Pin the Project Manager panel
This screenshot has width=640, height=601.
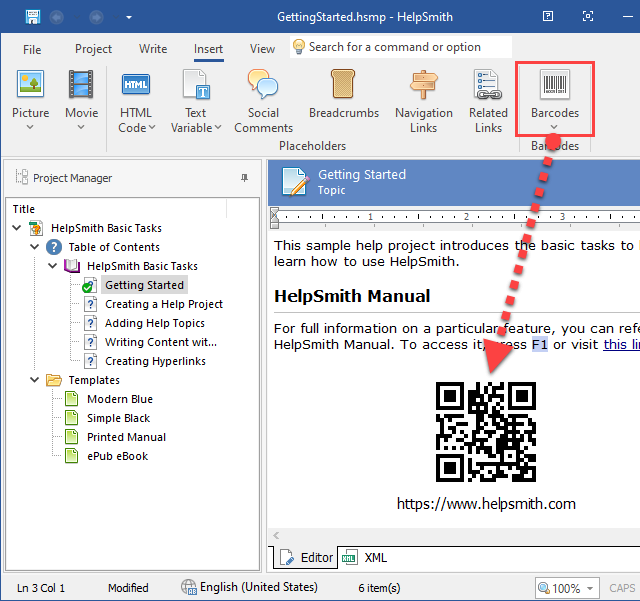[x=244, y=178]
